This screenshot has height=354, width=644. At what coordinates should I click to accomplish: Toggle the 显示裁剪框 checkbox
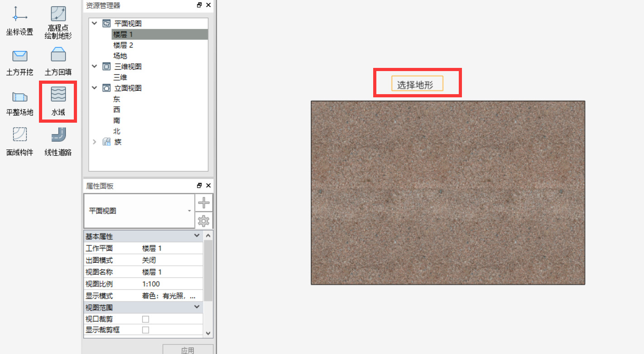point(145,330)
